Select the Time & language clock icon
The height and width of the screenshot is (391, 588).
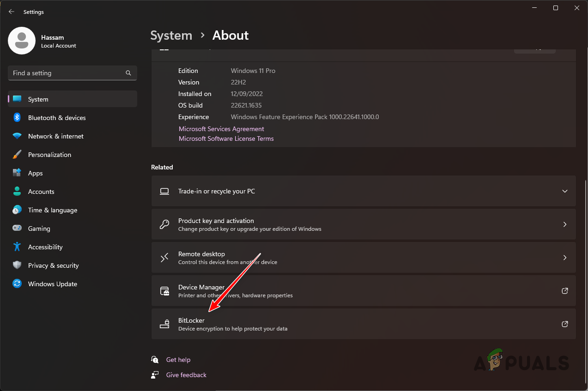pyautogui.click(x=17, y=210)
